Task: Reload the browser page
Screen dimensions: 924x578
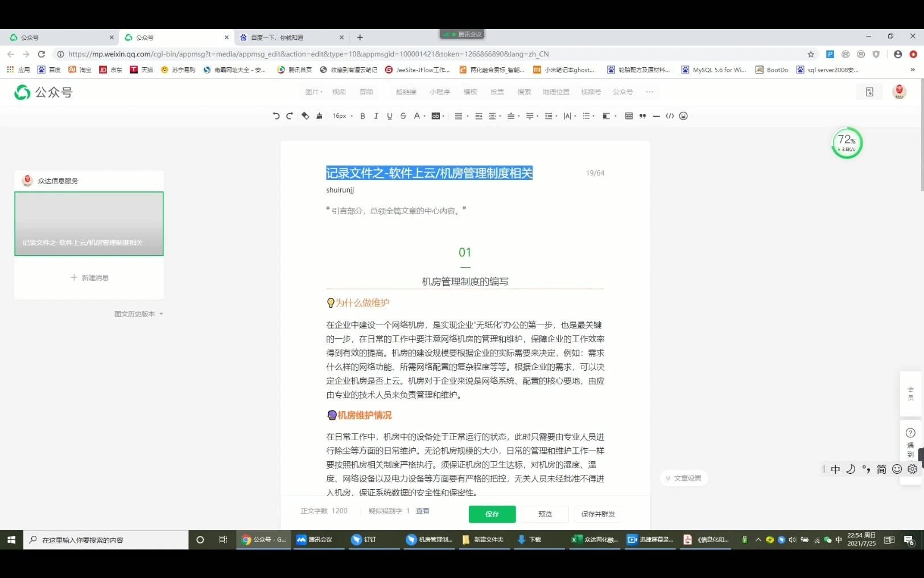Action: 41,54
